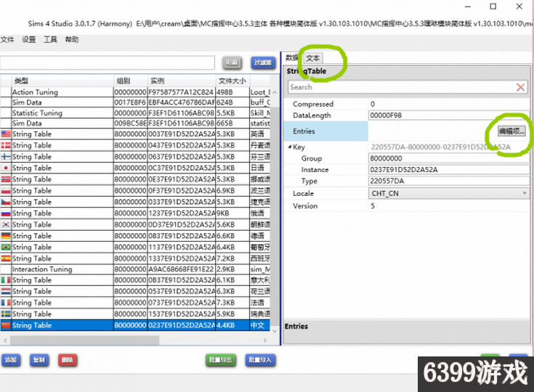Select the Interaction Tuning row
The height and width of the screenshot is (392, 534).
tap(135, 269)
